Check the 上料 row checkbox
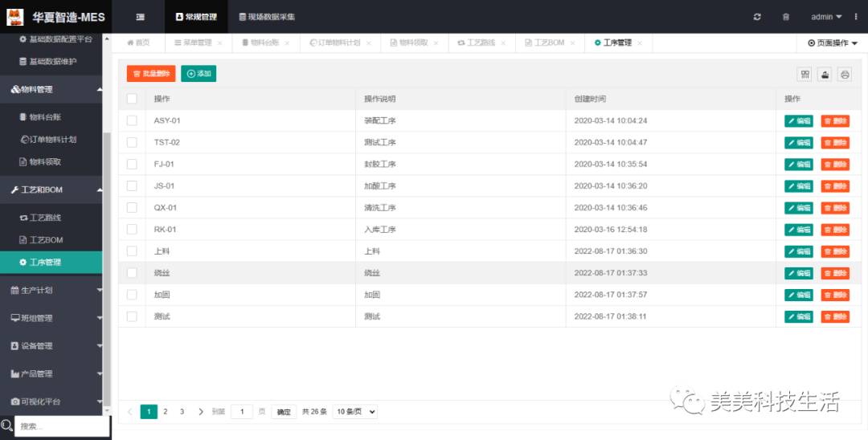The height and width of the screenshot is (440, 868). 132,251
